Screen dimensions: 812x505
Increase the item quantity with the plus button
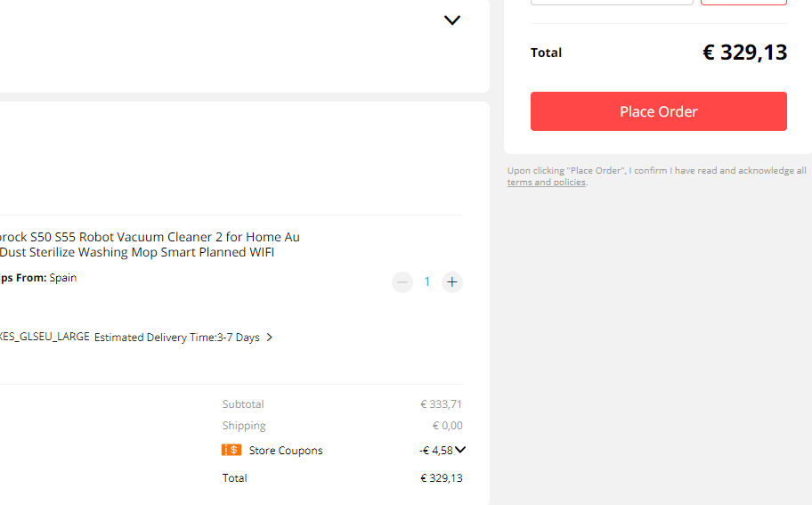tap(452, 282)
